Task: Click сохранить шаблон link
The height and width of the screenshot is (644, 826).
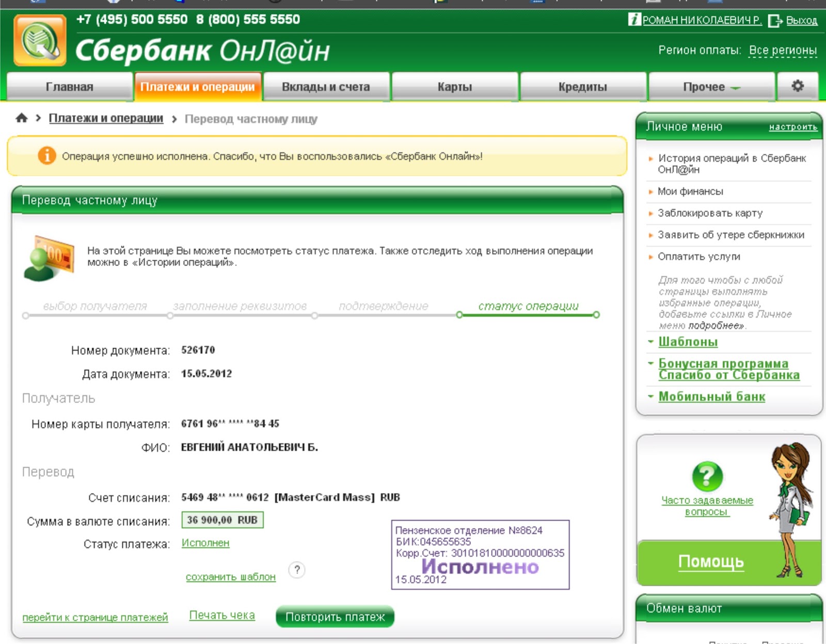Action: click(231, 577)
